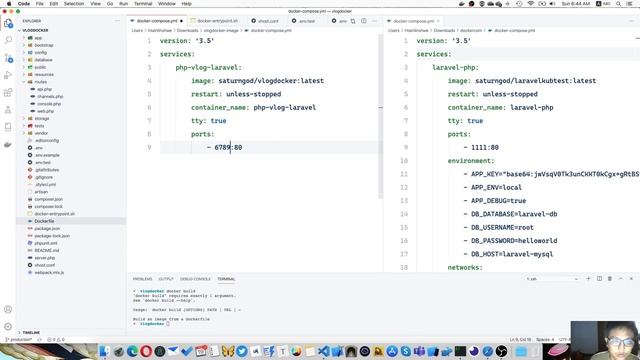Viewport: 640px width, 360px height.
Task: Open OBS from the Dock
Action: (502, 351)
